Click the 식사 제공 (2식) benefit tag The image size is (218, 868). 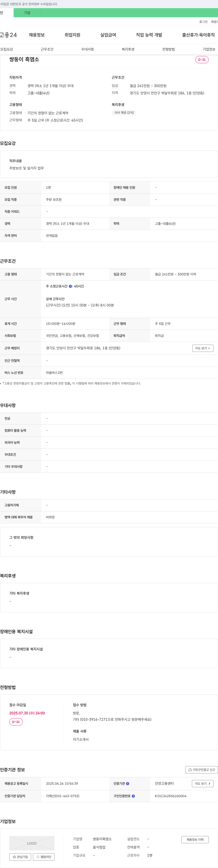coord(124,113)
